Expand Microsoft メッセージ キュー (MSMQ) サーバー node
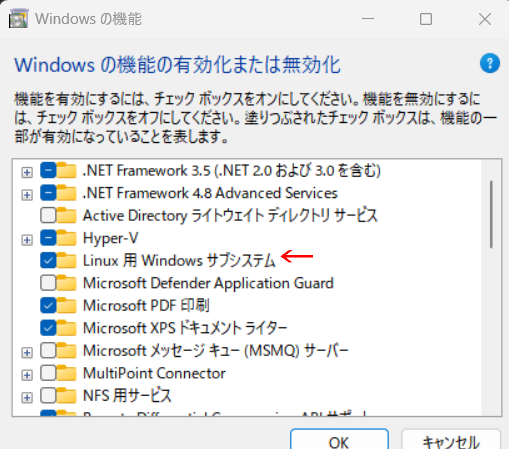509x449 pixels. (x=27, y=352)
